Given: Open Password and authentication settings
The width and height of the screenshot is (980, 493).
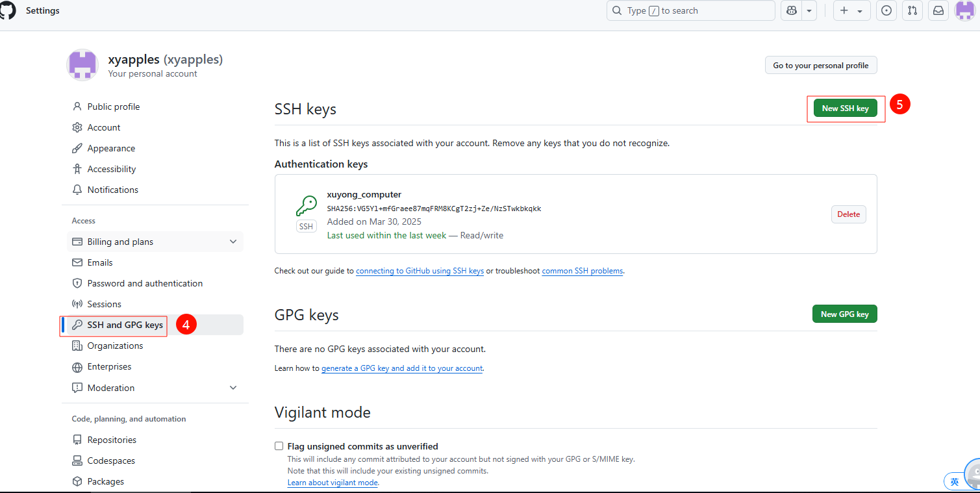Looking at the screenshot, I should 145,283.
